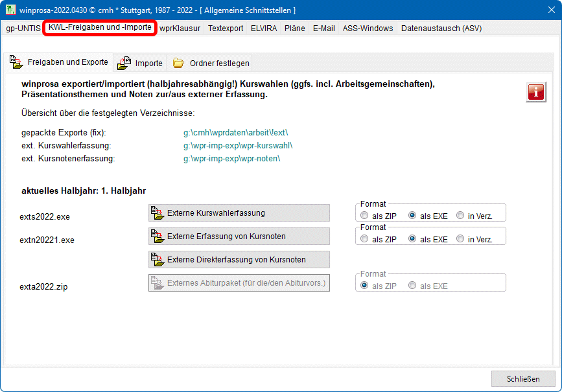Click the red info icon
Image resolution: width=562 pixels, height=392 pixels.
click(535, 92)
